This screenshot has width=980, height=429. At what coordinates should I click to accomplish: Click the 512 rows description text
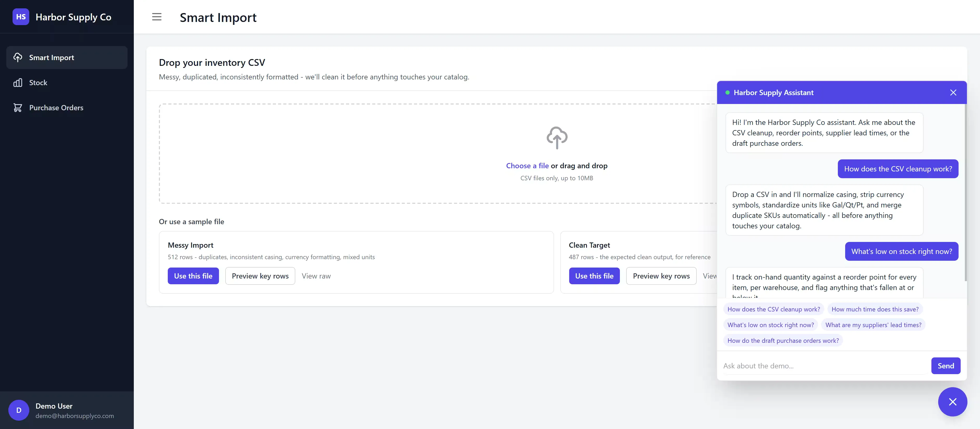coord(271,257)
